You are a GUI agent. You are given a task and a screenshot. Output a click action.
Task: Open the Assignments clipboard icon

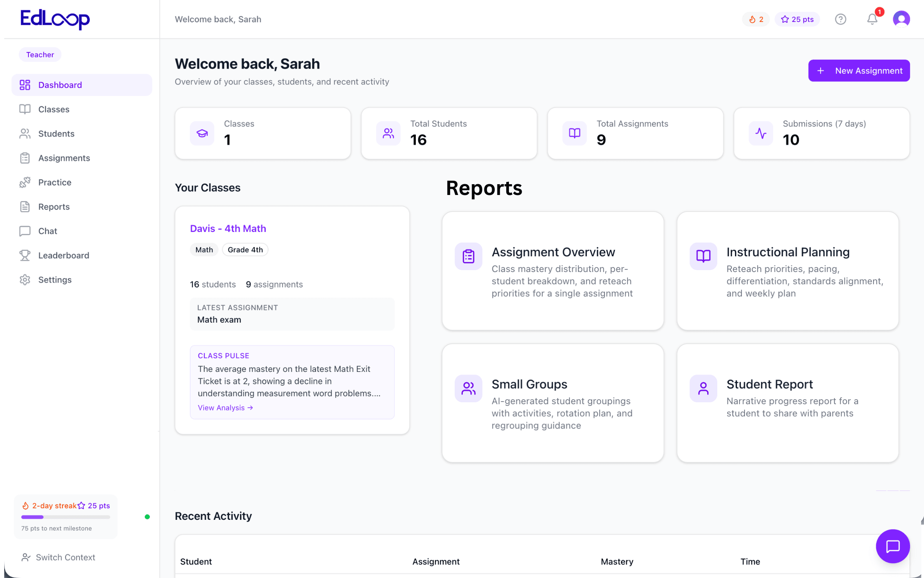pos(25,158)
